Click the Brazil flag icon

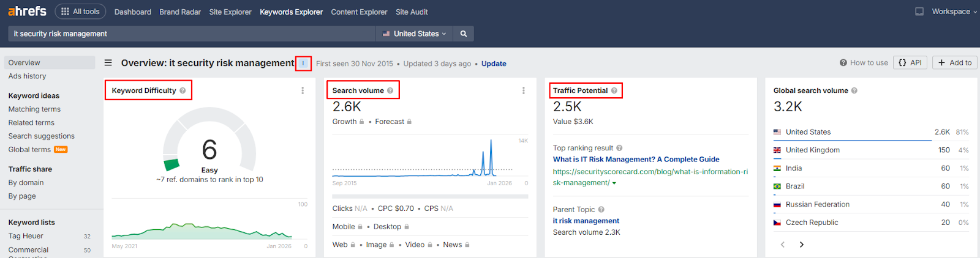click(777, 186)
